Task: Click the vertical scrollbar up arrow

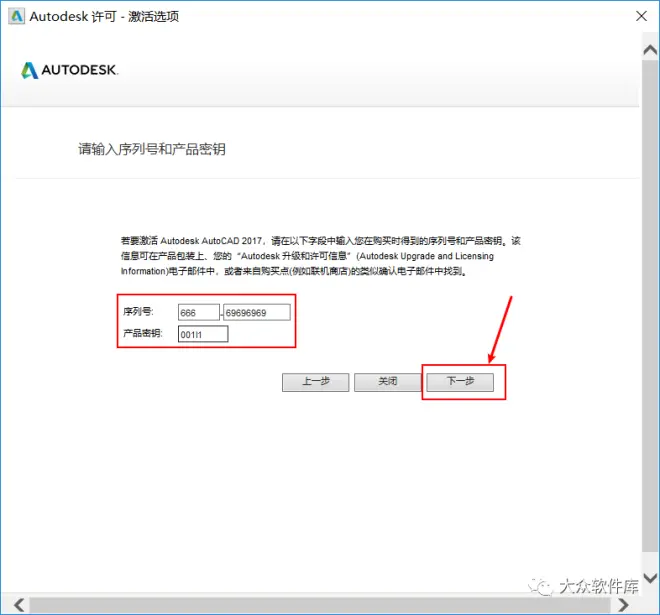Action: 650,50
